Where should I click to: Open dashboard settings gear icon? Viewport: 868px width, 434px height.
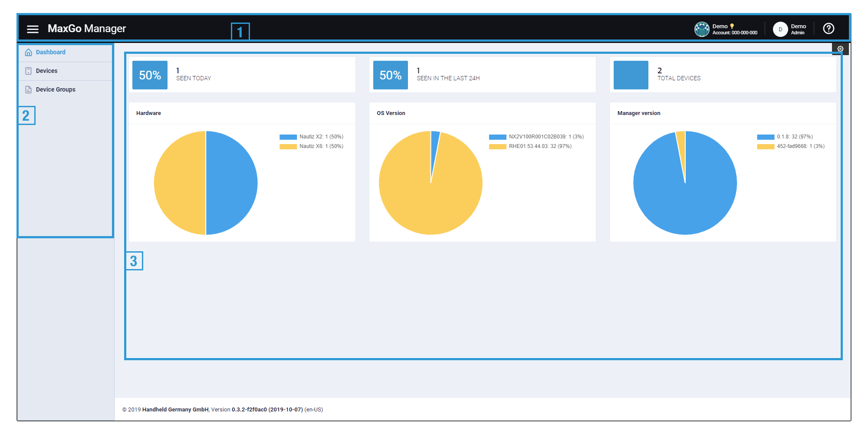pyautogui.click(x=840, y=49)
